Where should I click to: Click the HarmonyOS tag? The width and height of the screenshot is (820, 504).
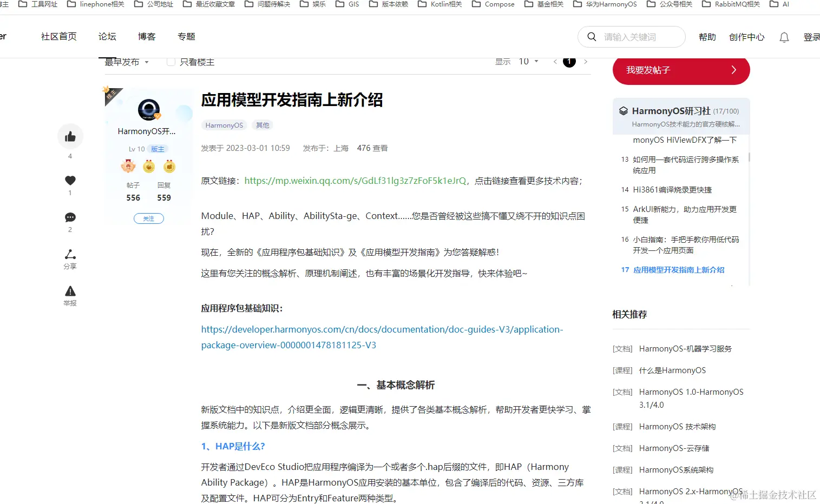click(x=224, y=125)
